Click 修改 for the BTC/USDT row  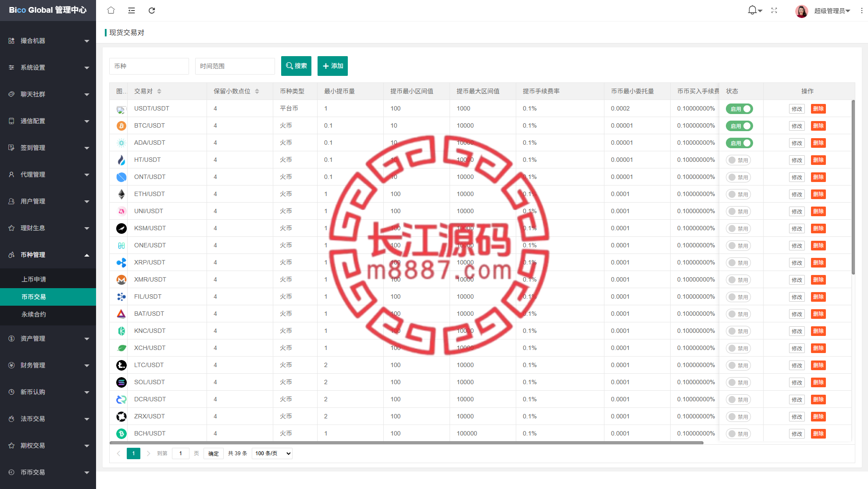tap(797, 126)
